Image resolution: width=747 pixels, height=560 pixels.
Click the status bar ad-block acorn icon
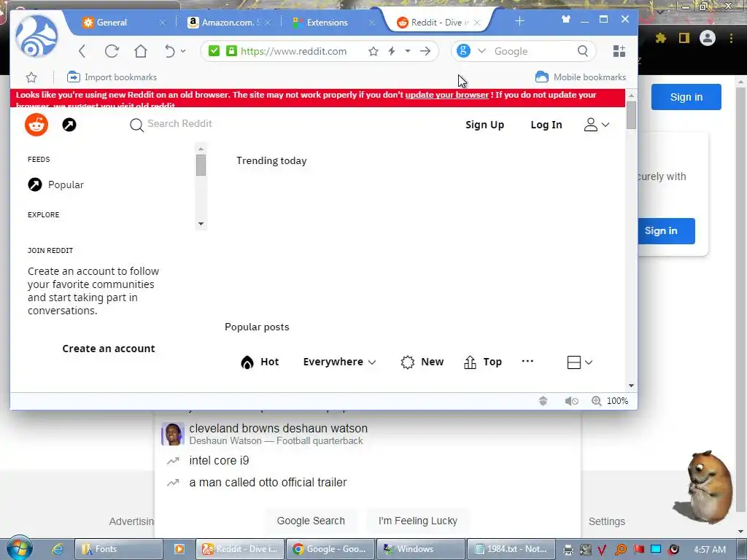click(x=543, y=401)
